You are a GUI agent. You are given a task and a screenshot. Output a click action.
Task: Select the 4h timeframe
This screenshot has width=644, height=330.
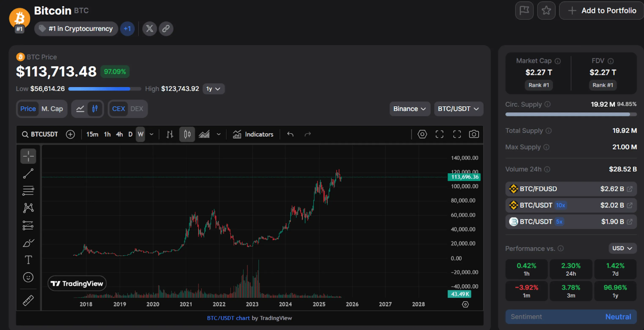[119, 134]
